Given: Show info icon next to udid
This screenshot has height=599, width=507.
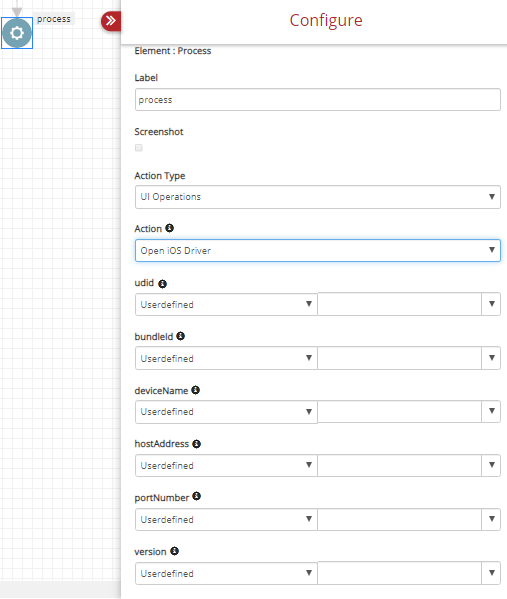Looking at the screenshot, I should click(162, 284).
